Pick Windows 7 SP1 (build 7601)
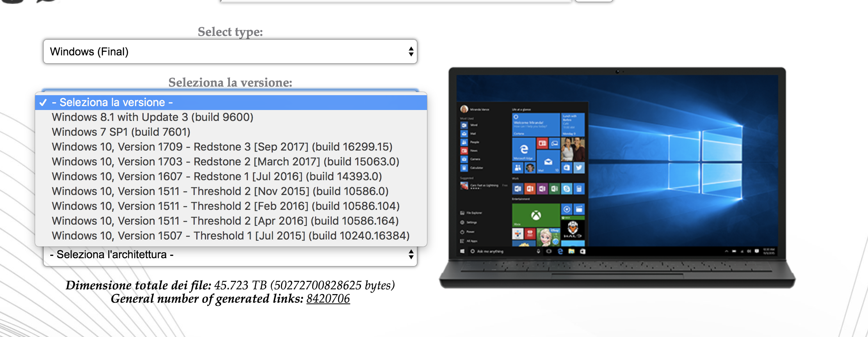The height and width of the screenshot is (337, 868). (121, 132)
